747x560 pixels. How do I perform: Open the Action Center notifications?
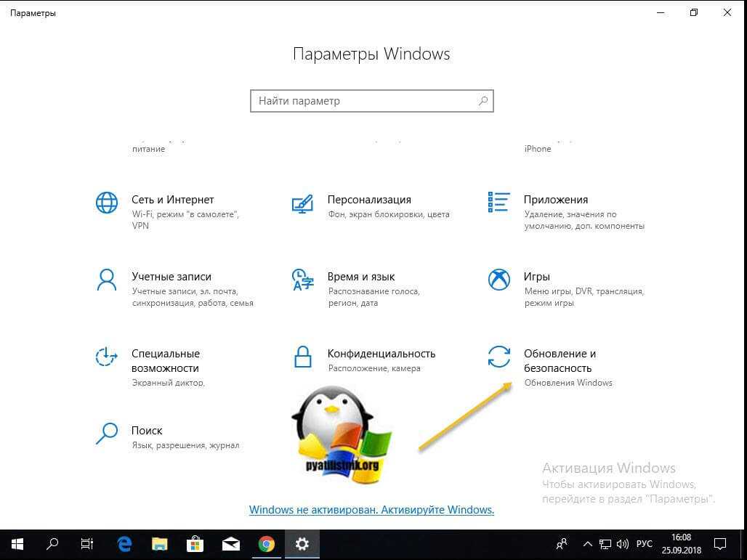[719, 543]
